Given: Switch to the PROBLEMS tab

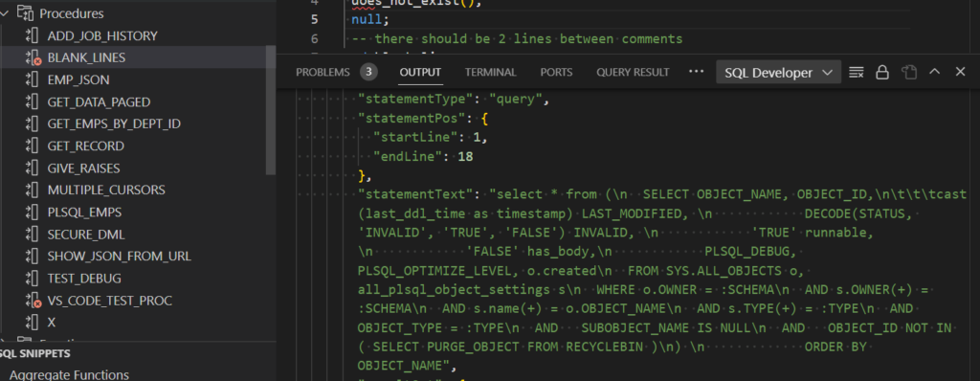Looking at the screenshot, I should tap(323, 72).
